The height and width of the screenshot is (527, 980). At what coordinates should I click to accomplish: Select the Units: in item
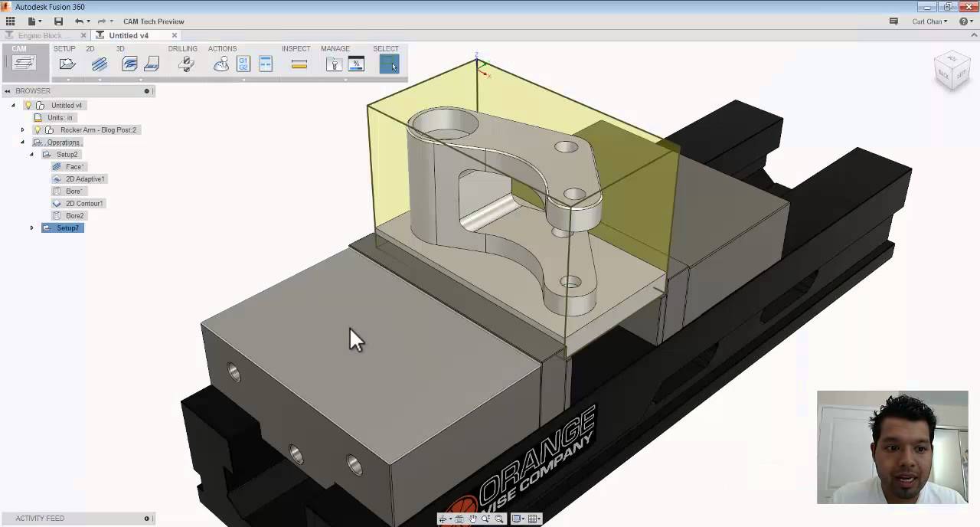click(54, 117)
